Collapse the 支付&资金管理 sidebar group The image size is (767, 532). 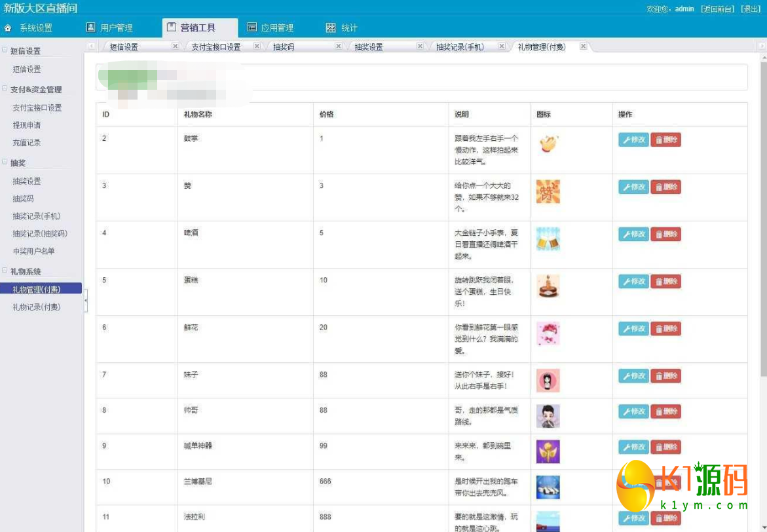pyautogui.click(x=5, y=89)
